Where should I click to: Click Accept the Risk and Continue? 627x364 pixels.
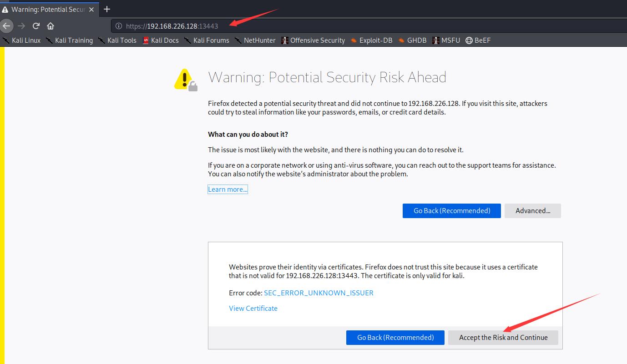(503, 338)
